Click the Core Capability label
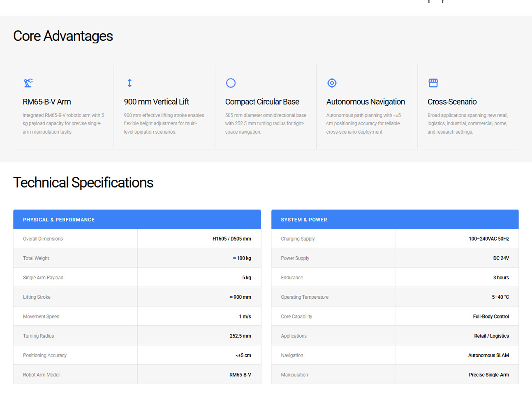This screenshot has height=397, width=532. click(x=296, y=316)
